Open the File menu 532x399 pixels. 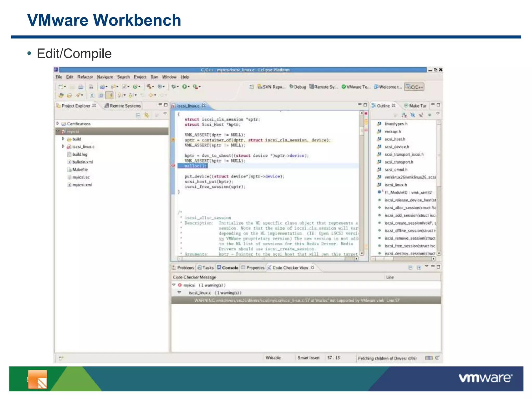[x=59, y=77]
